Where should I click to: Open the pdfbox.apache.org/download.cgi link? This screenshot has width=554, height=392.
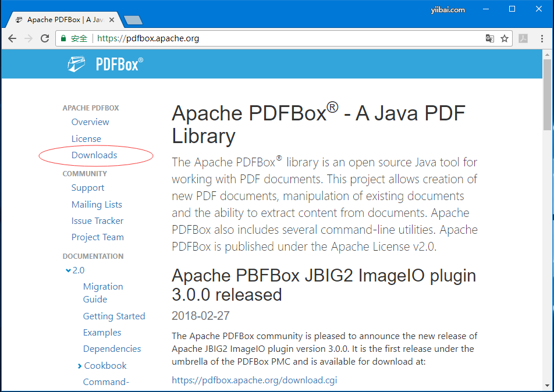click(x=254, y=380)
